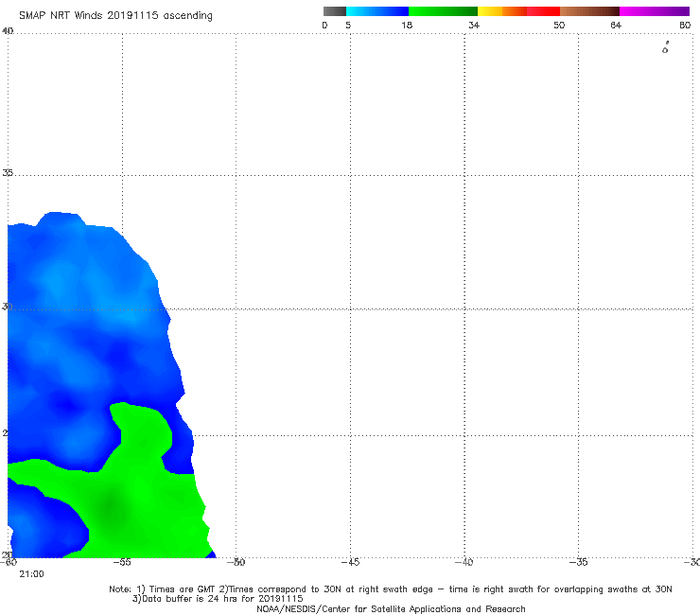Click the color bar label '5'
Image resolution: width=700 pixels, height=615 pixels.
coord(348,25)
